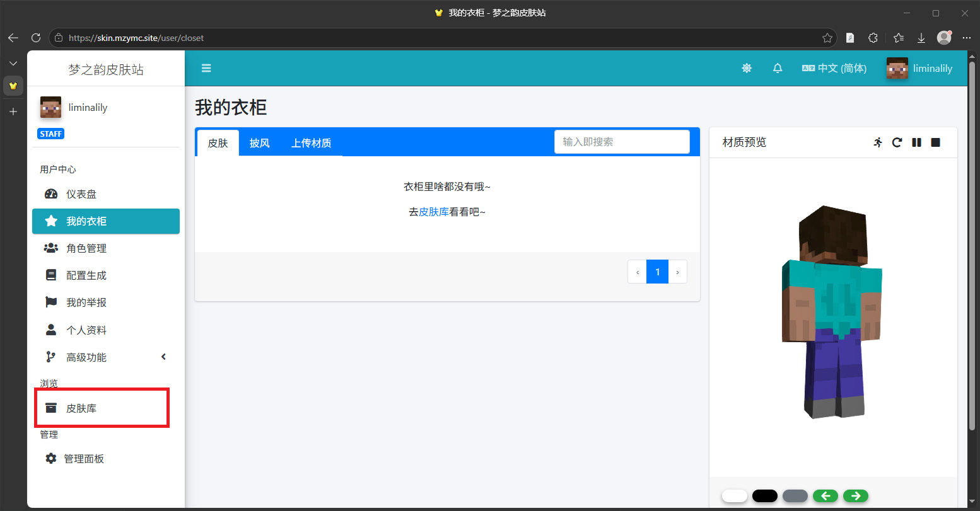Open 管理面板 admin panel
The image size is (980, 511).
pyautogui.click(x=106, y=459)
